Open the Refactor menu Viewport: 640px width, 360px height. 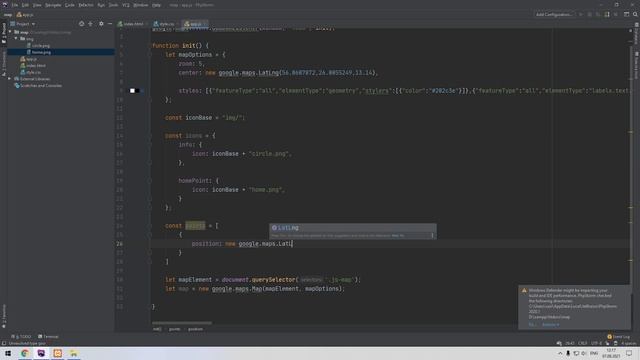tap(86, 5)
